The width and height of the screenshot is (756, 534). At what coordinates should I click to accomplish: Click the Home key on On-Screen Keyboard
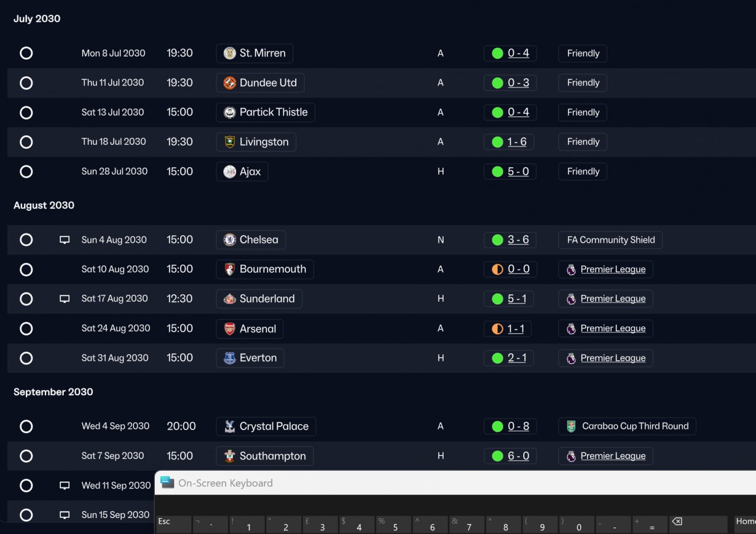(x=745, y=525)
